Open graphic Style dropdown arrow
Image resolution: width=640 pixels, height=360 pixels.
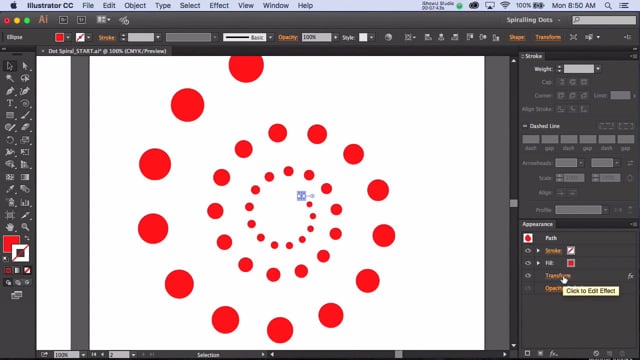[371, 38]
